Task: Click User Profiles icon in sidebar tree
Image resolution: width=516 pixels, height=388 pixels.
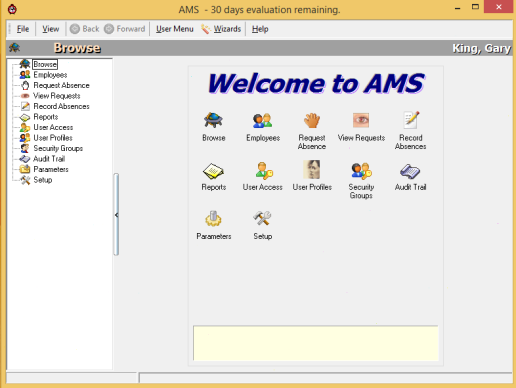Action: (x=25, y=138)
